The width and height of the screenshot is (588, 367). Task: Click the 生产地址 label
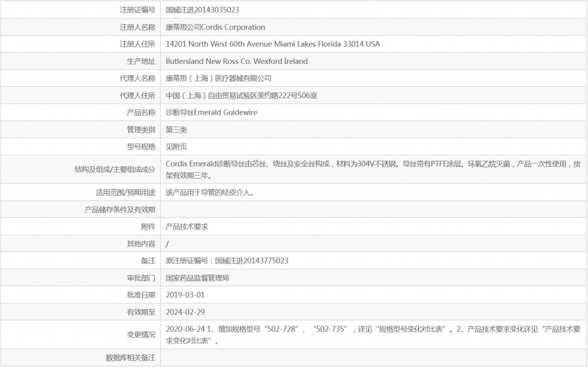(x=141, y=61)
